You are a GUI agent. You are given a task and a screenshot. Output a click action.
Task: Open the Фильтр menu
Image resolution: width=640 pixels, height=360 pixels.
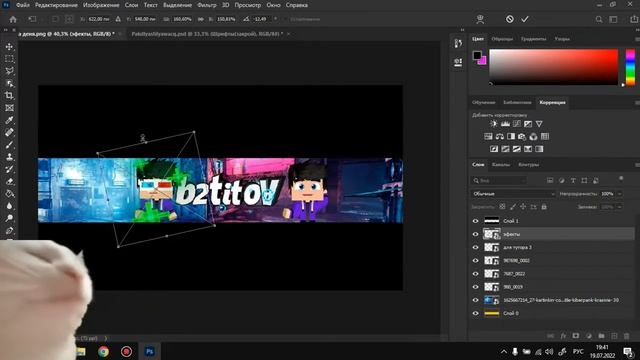coord(207,5)
